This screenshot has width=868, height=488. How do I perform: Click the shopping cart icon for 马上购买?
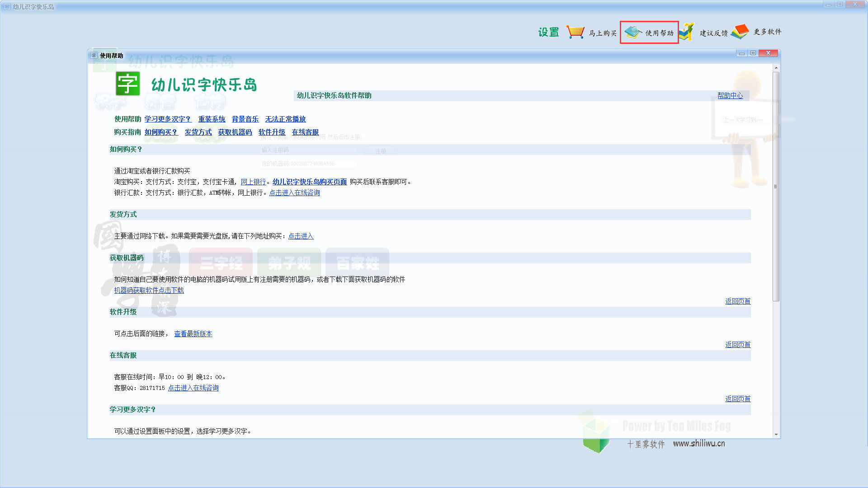coord(575,32)
